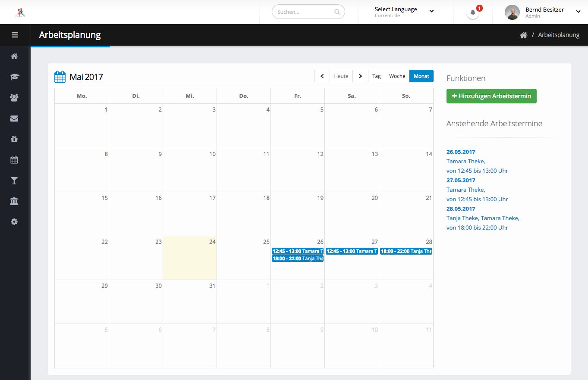Click the gift icon in sidebar
The image size is (588, 380).
14,139
